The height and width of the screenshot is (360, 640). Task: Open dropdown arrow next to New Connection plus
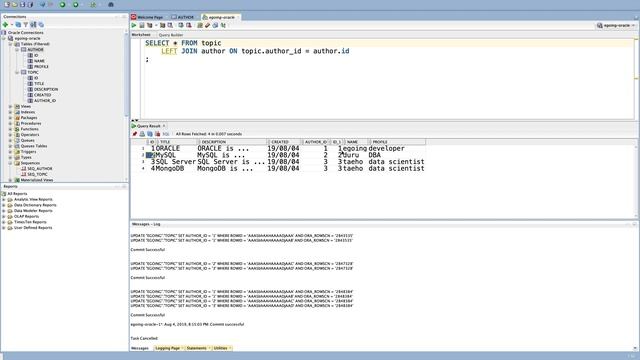(x=11, y=25)
